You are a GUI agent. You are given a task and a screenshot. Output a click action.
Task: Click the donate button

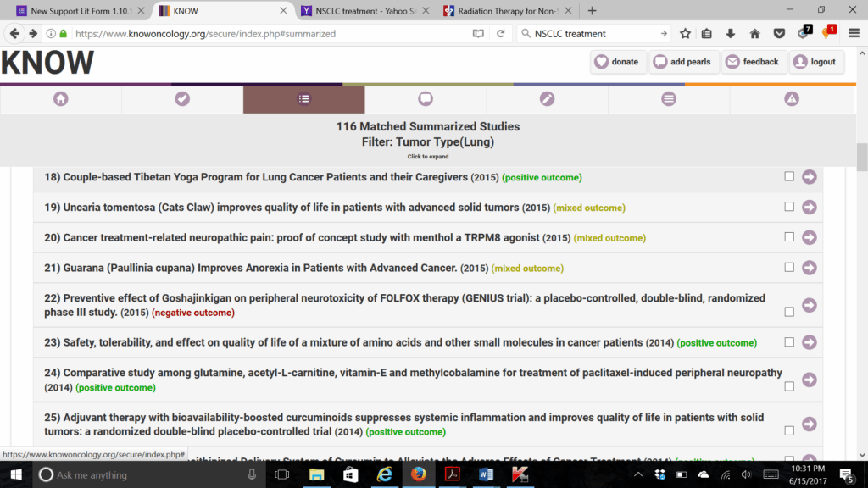[x=616, y=62]
